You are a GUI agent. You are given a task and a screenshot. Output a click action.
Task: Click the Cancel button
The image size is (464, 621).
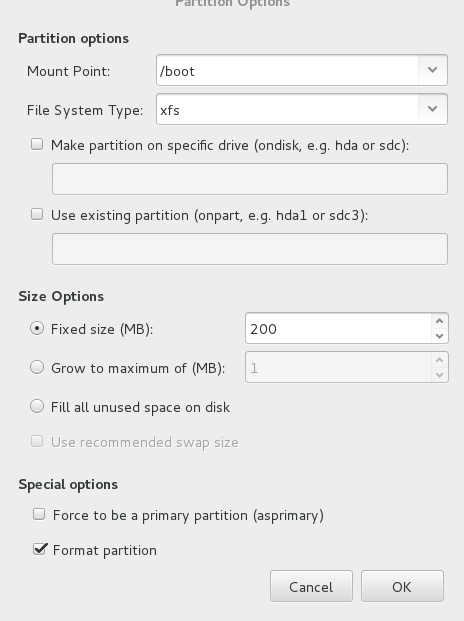311,587
